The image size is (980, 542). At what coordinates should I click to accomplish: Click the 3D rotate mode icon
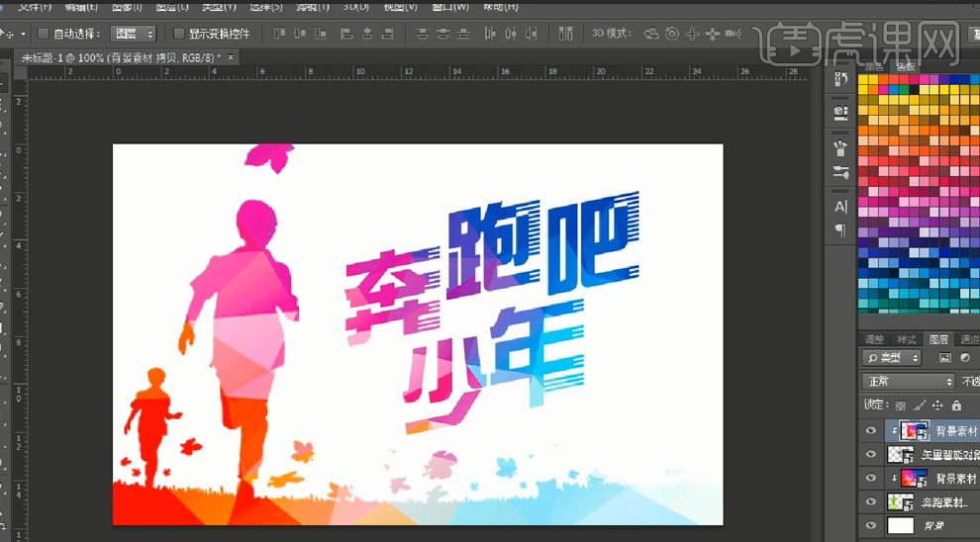(x=650, y=34)
